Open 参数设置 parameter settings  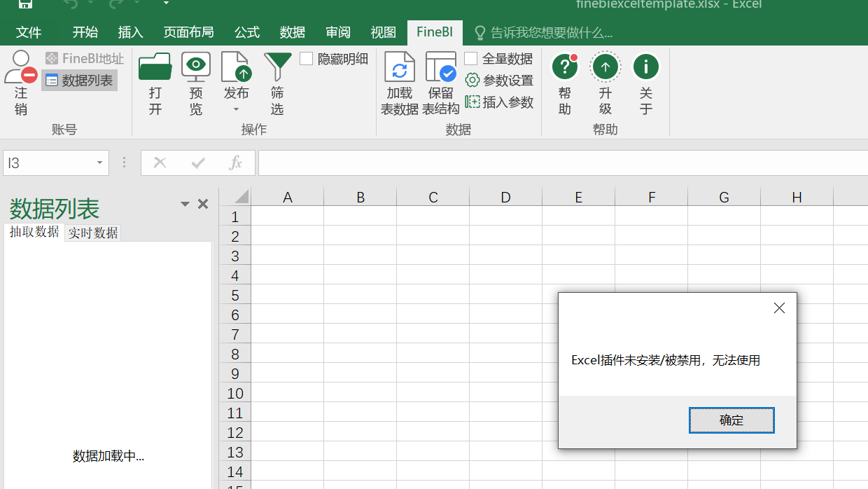click(500, 81)
